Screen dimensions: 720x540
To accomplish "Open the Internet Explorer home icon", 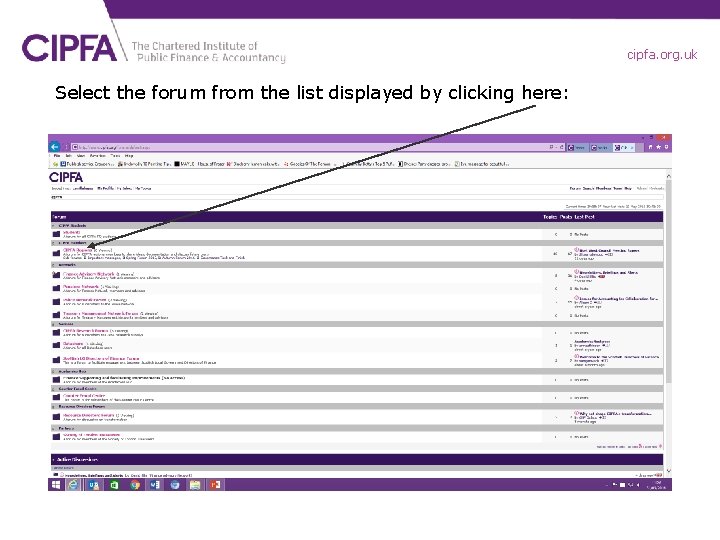I will [x=650, y=147].
